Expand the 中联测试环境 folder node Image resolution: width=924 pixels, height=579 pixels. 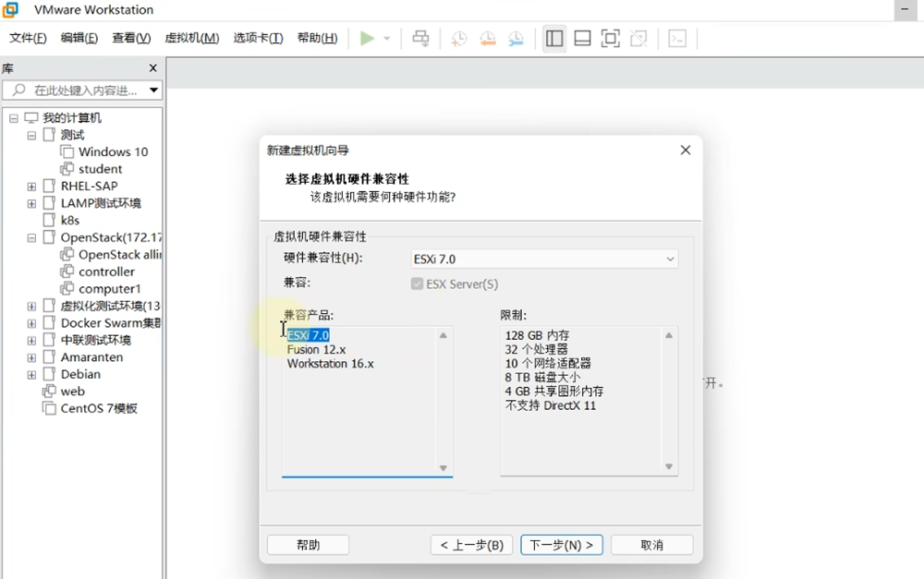pyautogui.click(x=31, y=341)
